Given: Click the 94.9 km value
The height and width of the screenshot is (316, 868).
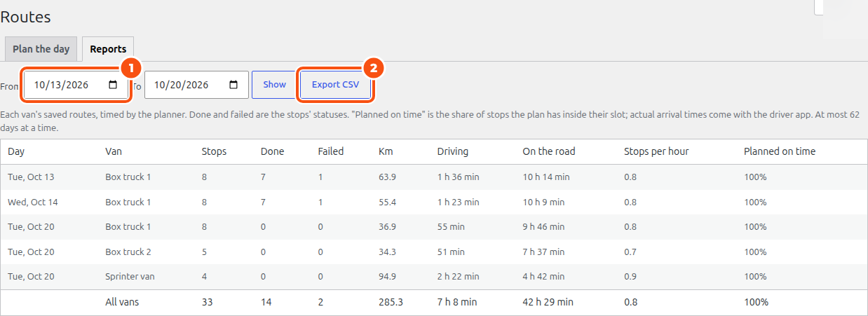Looking at the screenshot, I should (387, 277).
